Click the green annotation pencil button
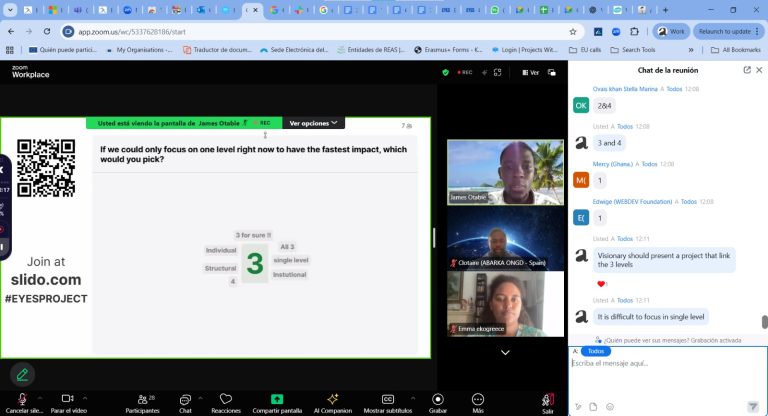This screenshot has width=768, height=416. (21, 374)
